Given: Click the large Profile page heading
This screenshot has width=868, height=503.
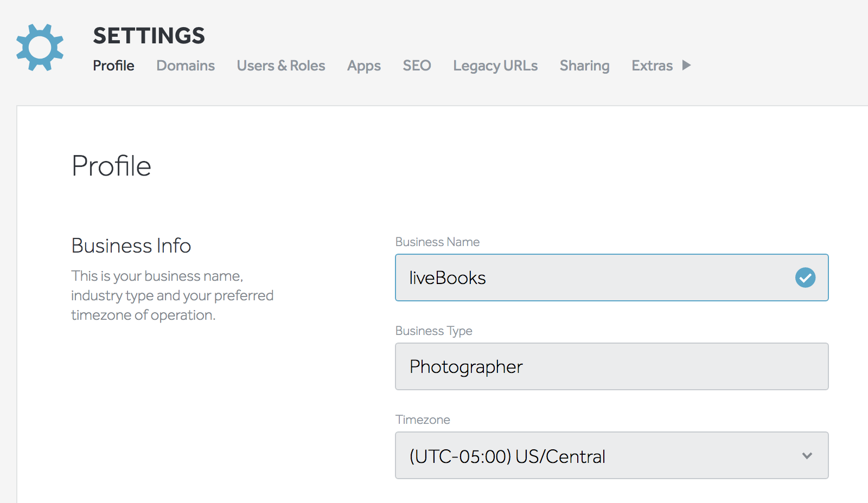Looking at the screenshot, I should (111, 166).
